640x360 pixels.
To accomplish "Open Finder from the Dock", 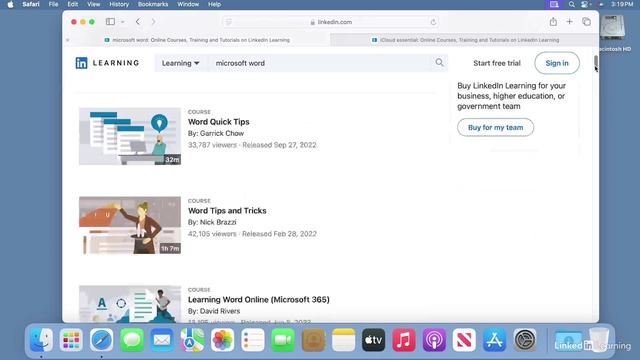I will pos(41,340).
